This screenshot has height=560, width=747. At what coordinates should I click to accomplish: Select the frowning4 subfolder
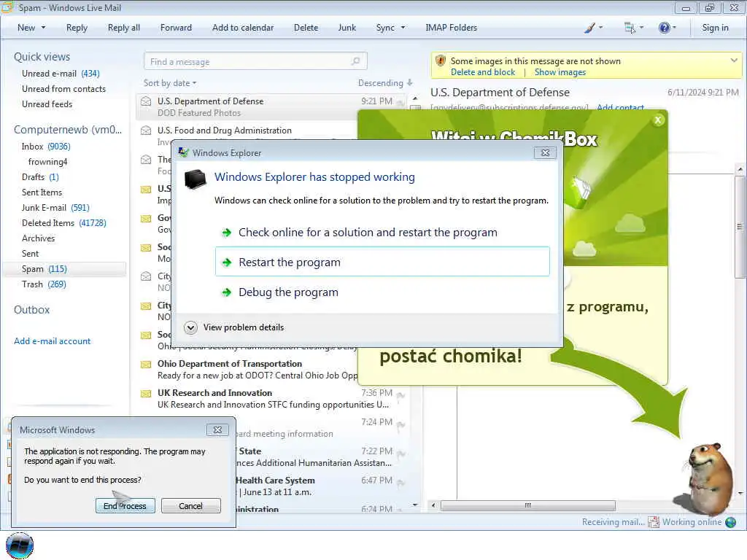click(47, 162)
